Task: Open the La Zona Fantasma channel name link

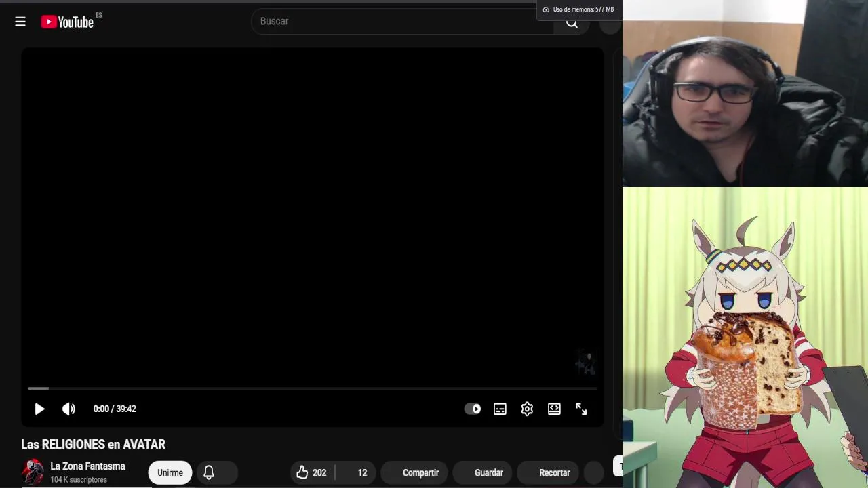Action: coord(87,466)
